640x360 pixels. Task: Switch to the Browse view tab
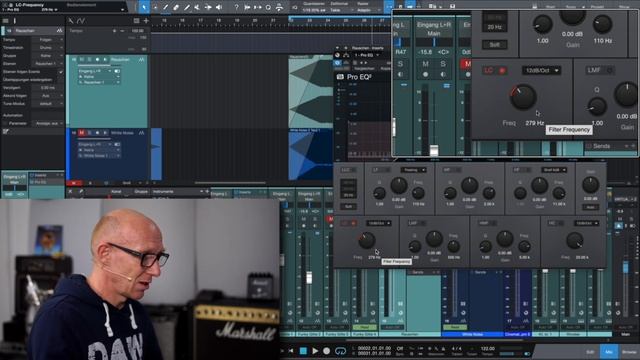click(629, 351)
